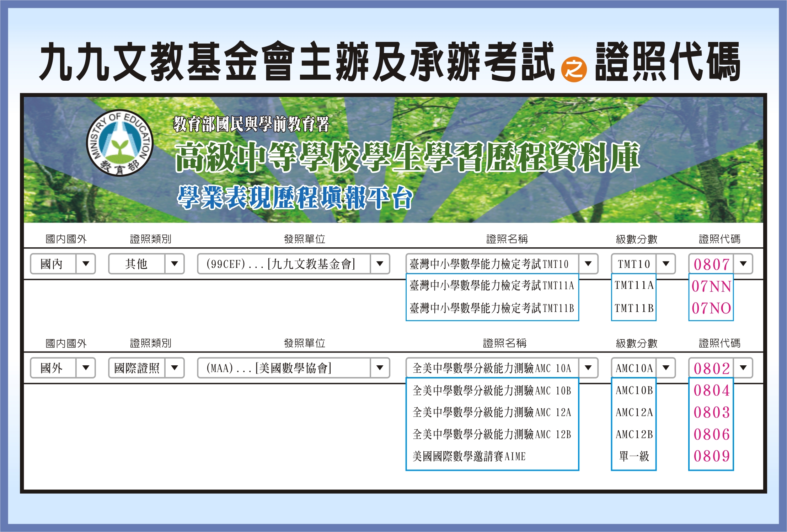Click first 發照單位 column header
The height and width of the screenshot is (532, 787).
pyautogui.click(x=305, y=239)
